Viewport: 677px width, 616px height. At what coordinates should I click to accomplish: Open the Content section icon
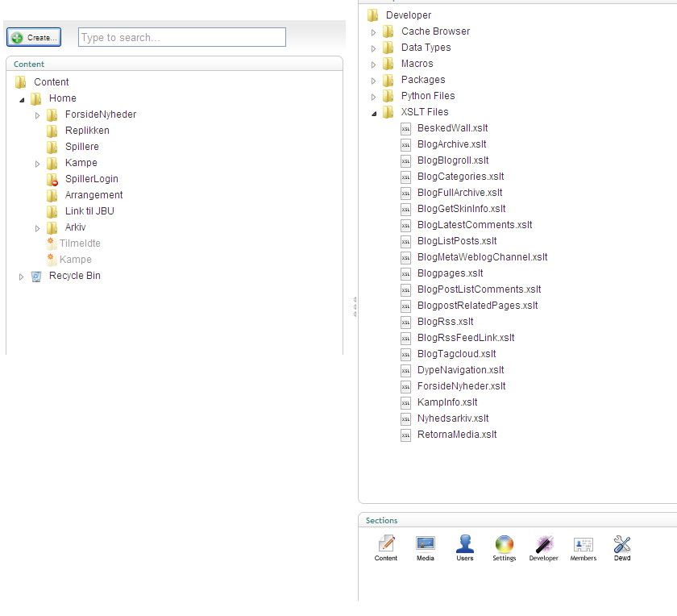(x=386, y=543)
